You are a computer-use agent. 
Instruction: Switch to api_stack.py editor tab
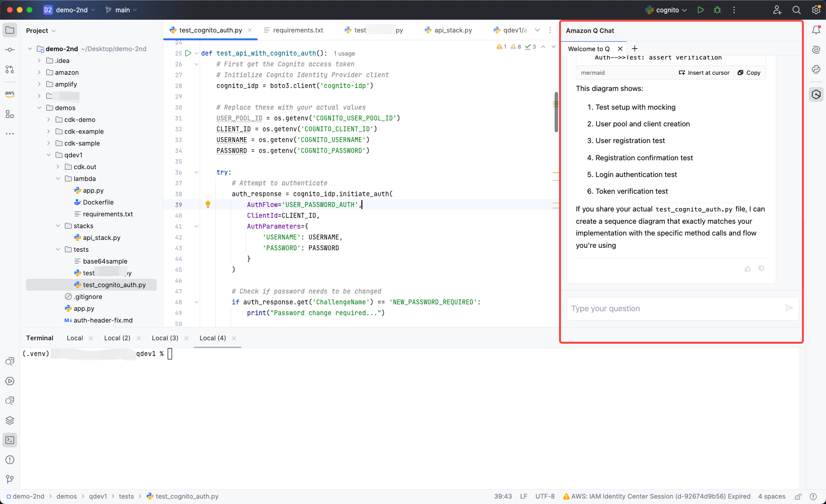click(x=448, y=30)
